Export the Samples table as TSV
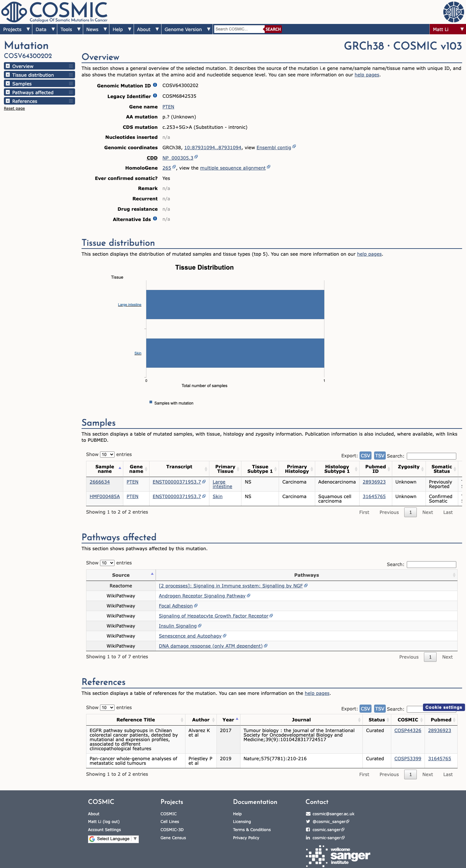 pos(380,456)
